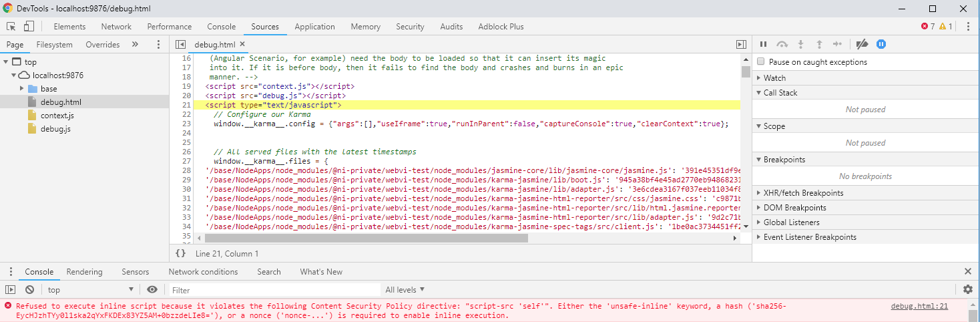This screenshot has width=980, height=322.
Task: Select context.js in the file tree
Action: [x=56, y=116]
